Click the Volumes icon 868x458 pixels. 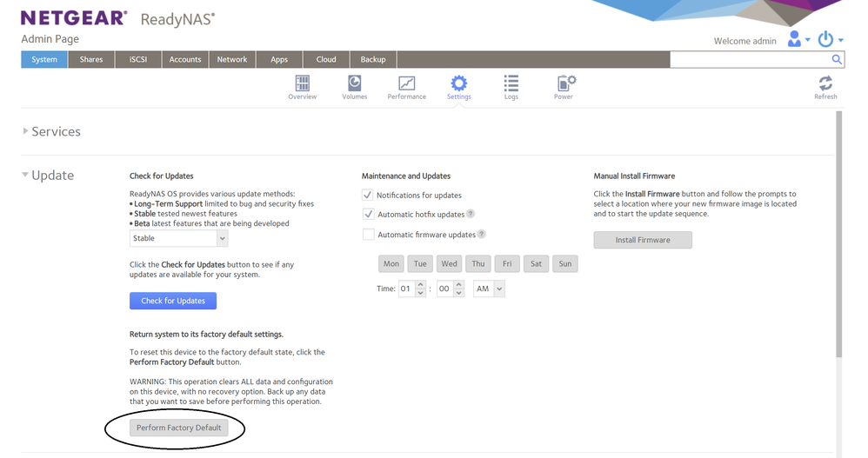(354, 84)
